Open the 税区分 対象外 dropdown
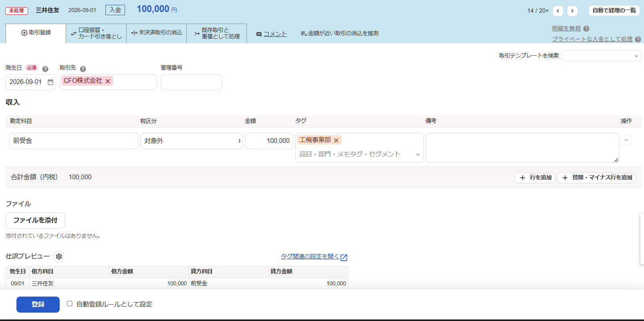644x321 pixels. tap(192, 141)
